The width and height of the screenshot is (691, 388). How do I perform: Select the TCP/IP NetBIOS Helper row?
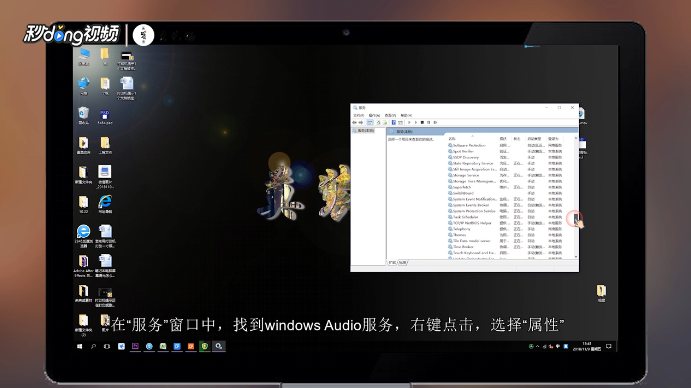click(x=505, y=223)
